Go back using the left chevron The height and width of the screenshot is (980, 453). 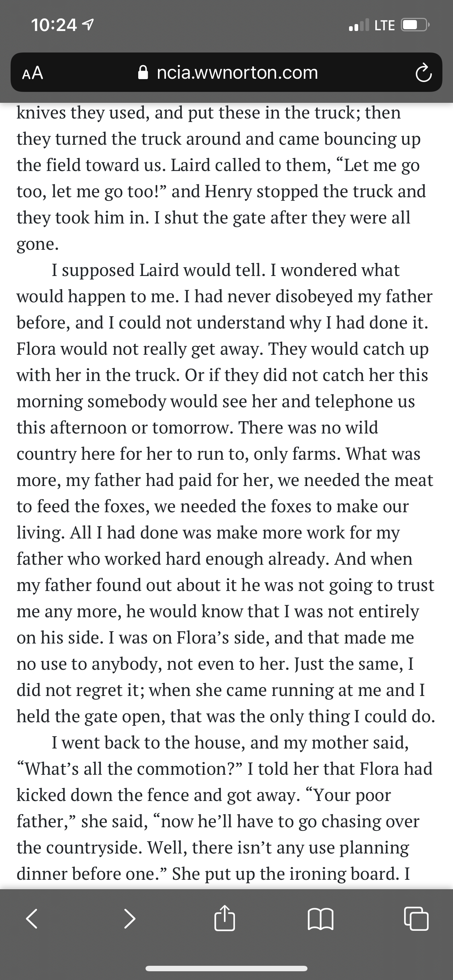coord(32,919)
